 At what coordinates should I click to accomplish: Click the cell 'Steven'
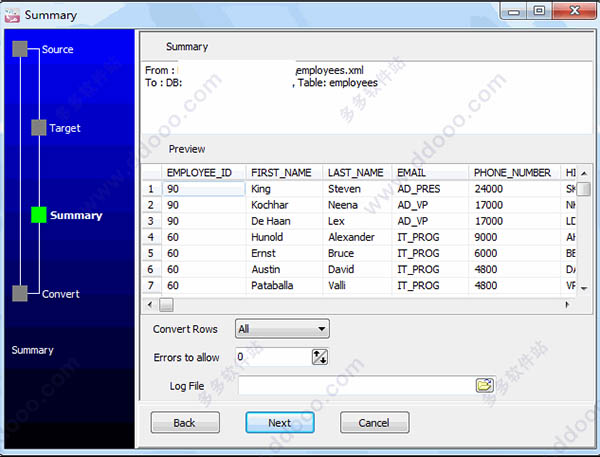357,189
